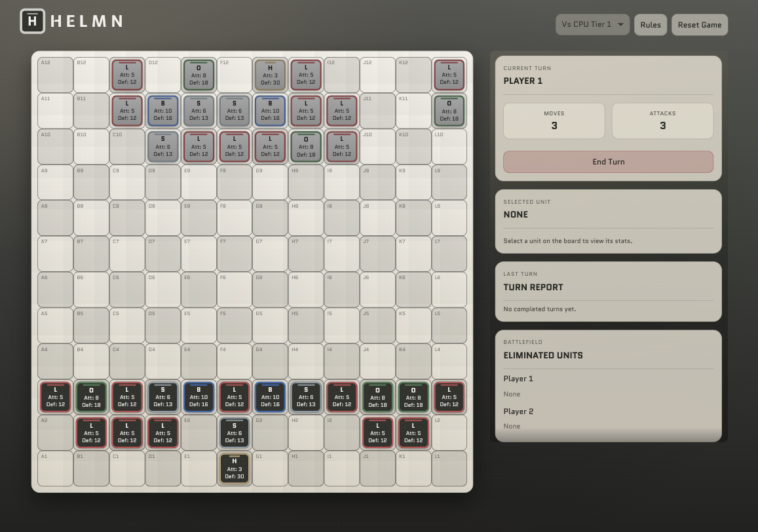Click enemy L unit at L12
This screenshot has height=532, width=758.
449,75
